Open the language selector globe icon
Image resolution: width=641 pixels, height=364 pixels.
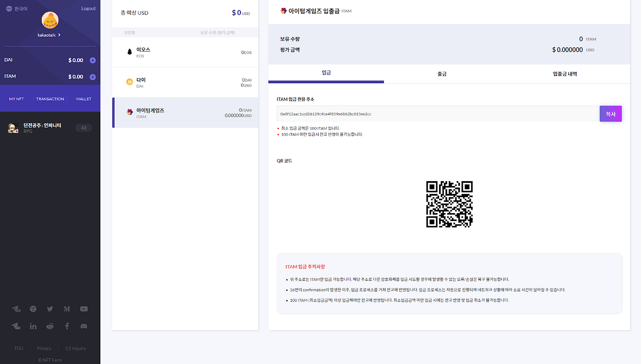(9, 9)
